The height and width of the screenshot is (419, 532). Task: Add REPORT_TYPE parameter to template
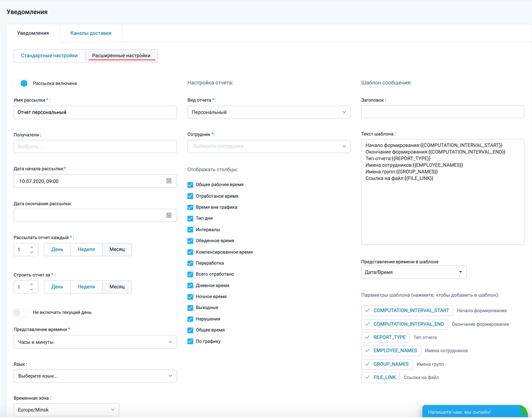coord(385,337)
